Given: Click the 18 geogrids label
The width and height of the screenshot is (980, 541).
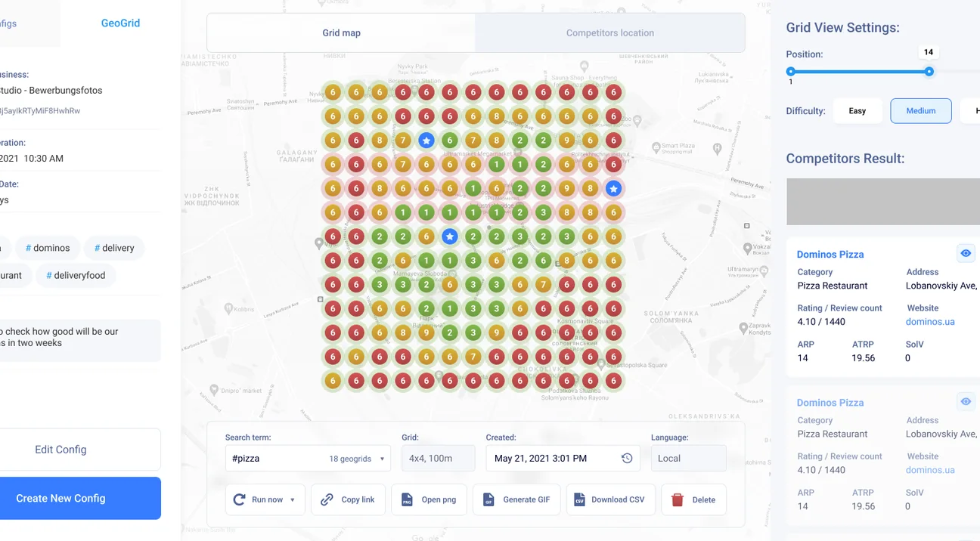Looking at the screenshot, I should pyautogui.click(x=350, y=459).
